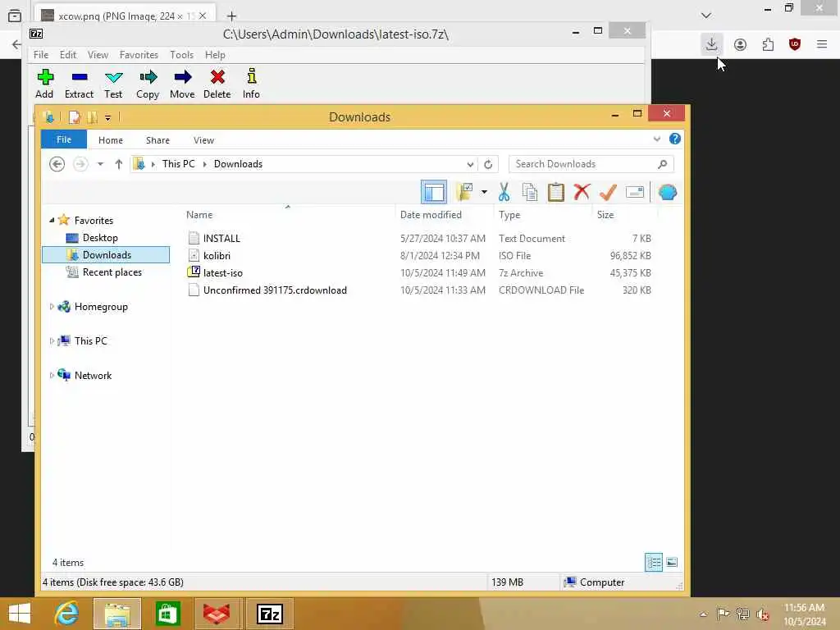
Task: Open the uBlock Origin extension icon
Action: pyautogui.click(x=795, y=44)
